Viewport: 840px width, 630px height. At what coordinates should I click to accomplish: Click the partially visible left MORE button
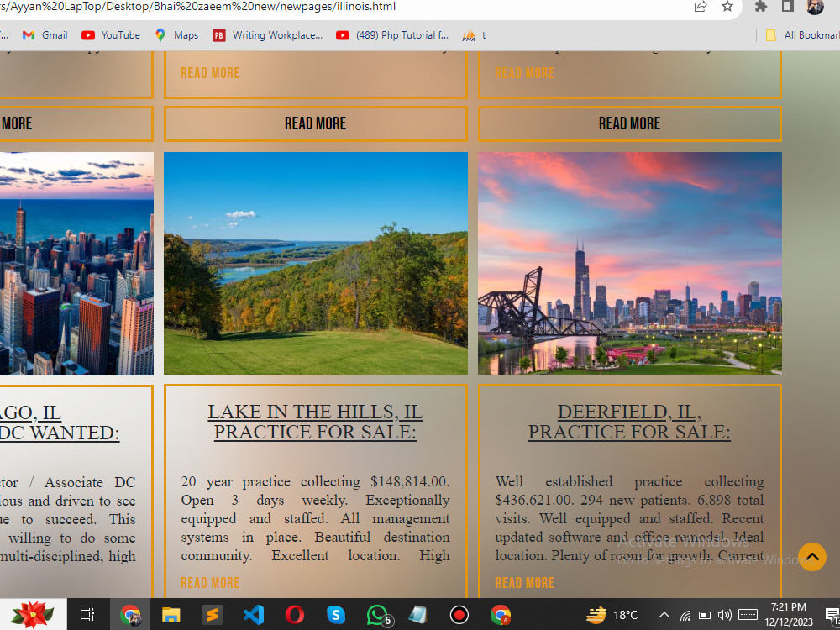point(76,123)
